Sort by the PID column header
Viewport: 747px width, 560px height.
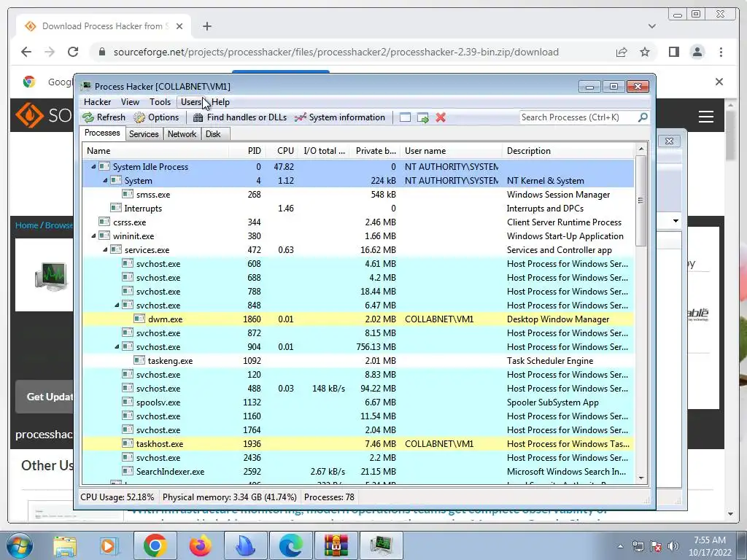point(247,151)
